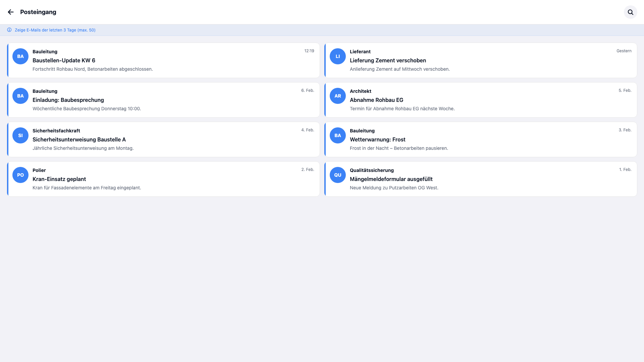Screen dimensions: 644x362
Task: Click the info icon in the banner
Action: [x=9, y=30]
